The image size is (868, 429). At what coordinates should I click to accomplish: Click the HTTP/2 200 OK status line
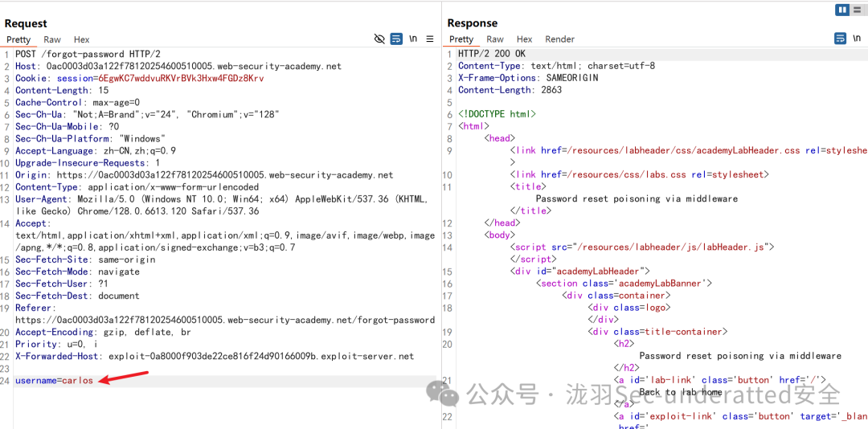[x=492, y=54]
